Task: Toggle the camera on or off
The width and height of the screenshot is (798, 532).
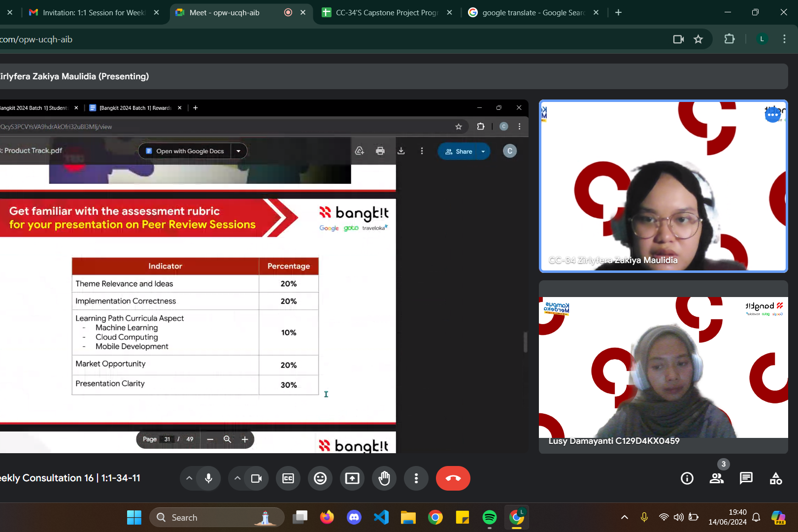Action: (x=256, y=478)
